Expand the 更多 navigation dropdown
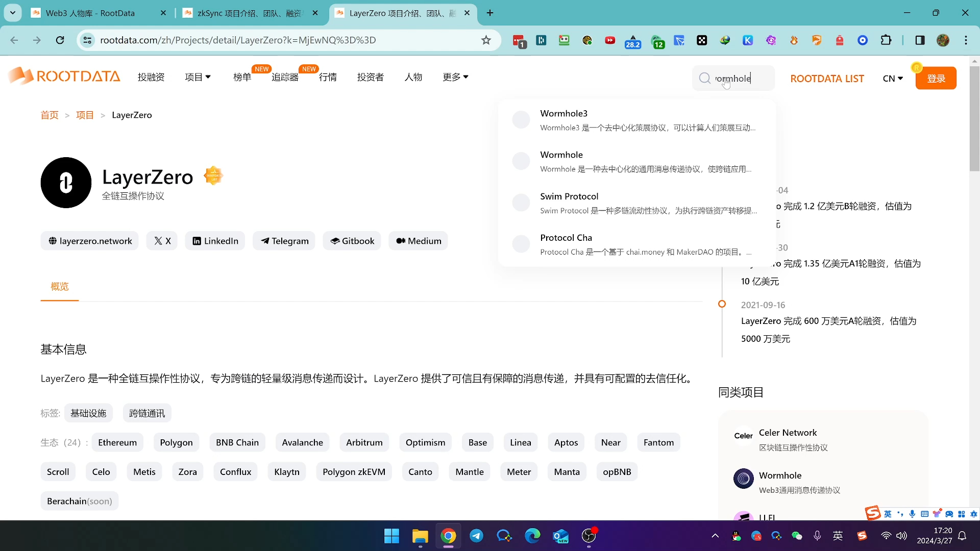The height and width of the screenshot is (551, 980). [455, 78]
